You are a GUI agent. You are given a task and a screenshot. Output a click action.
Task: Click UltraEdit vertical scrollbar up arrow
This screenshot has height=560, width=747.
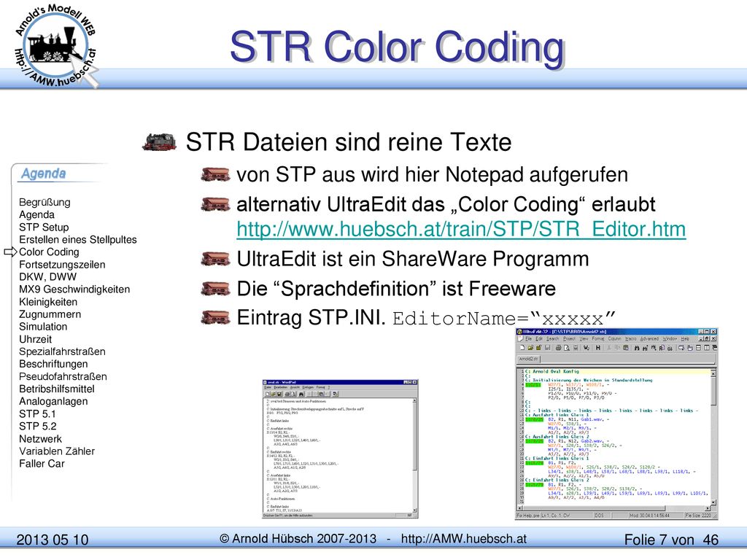(x=713, y=373)
